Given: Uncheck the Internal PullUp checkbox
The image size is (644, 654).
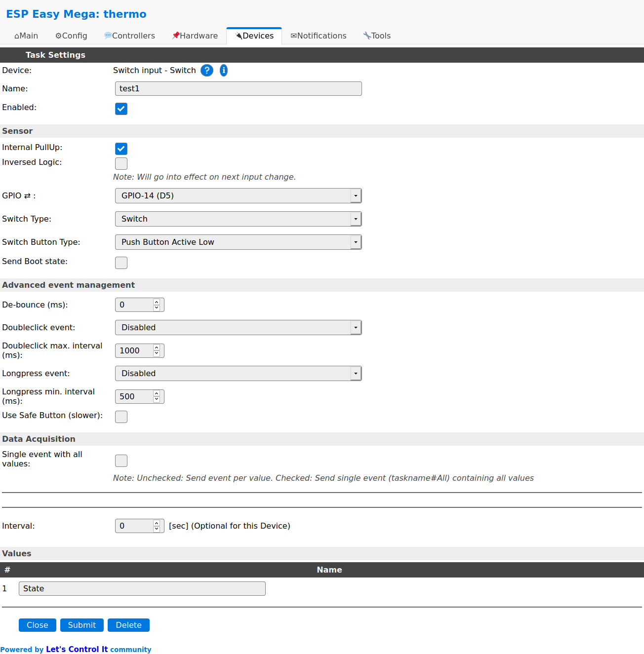Looking at the screenshot, I should coord(121,149).
